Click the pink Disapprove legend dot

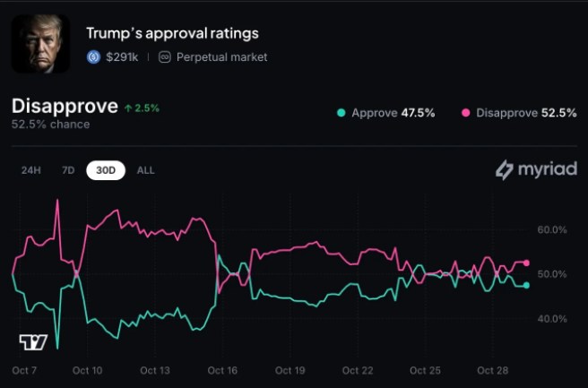[465, 113]
